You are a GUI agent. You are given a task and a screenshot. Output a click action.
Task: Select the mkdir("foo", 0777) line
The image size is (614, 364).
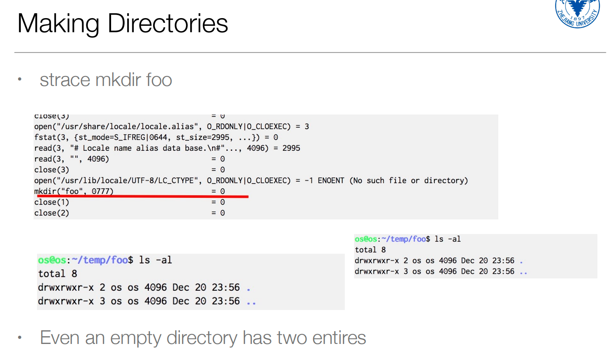tap(130, 191)
